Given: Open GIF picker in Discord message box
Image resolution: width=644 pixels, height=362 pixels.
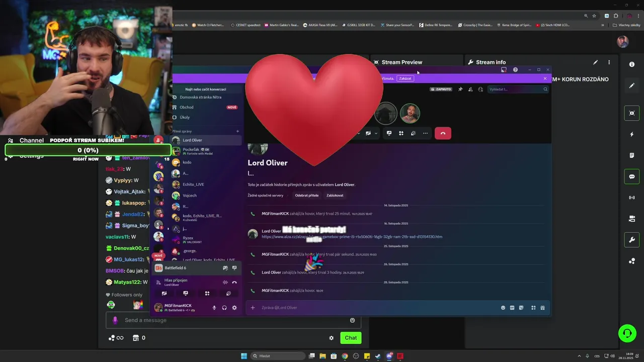Looking at the screenshot, I should (512, 308).
